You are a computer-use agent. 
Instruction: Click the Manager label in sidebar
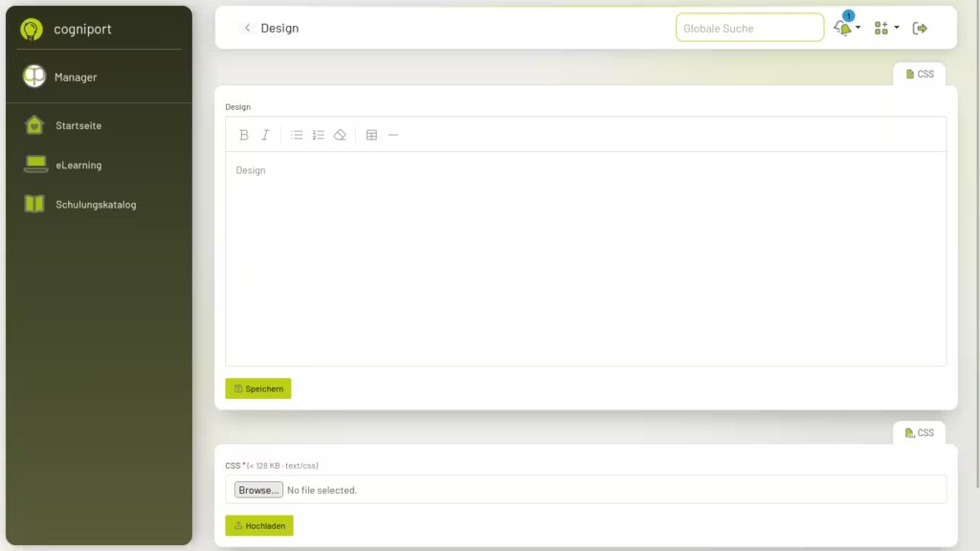(x=76, y=77)
